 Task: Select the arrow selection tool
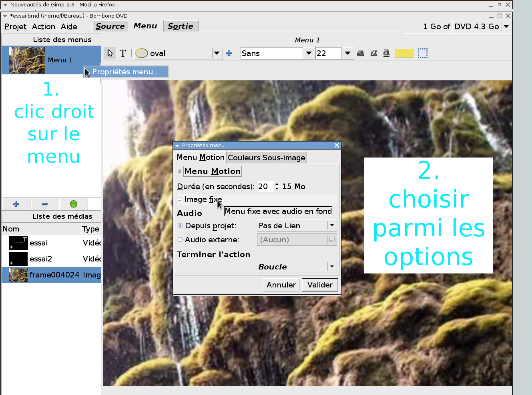coord(110,53)
